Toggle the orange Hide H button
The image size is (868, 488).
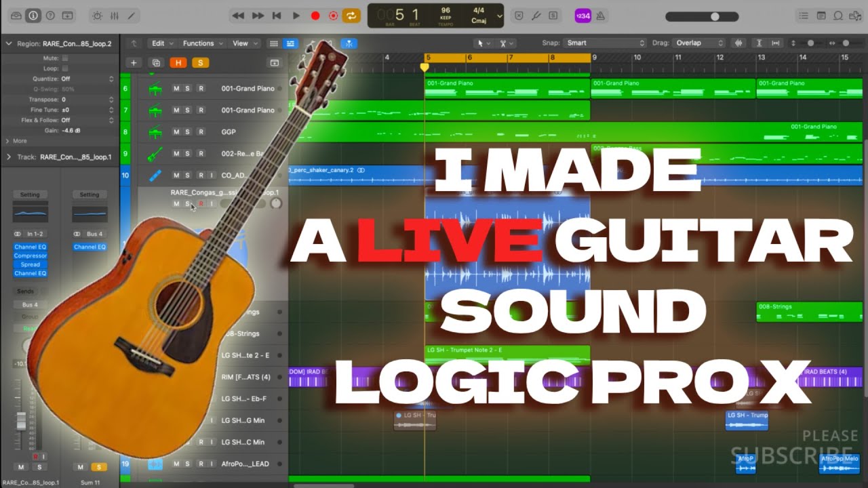point(178,63)
